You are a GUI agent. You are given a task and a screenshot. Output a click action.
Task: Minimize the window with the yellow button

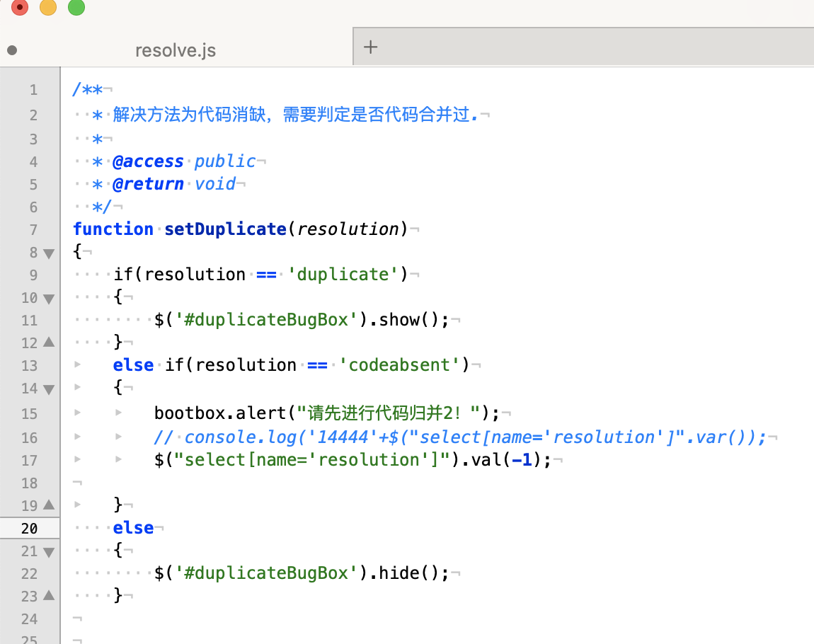(x=48, y=8)
